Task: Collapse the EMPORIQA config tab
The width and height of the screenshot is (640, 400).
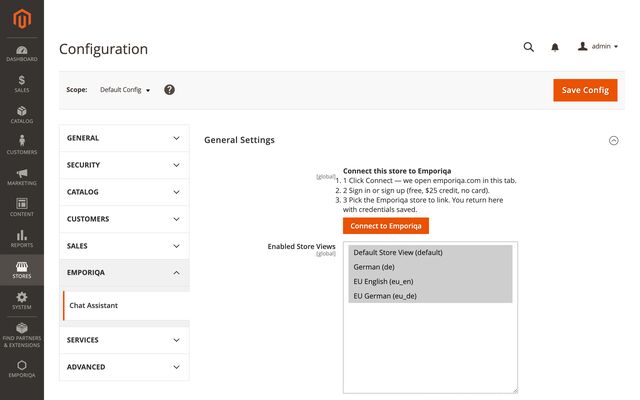Action: [124, 273]
